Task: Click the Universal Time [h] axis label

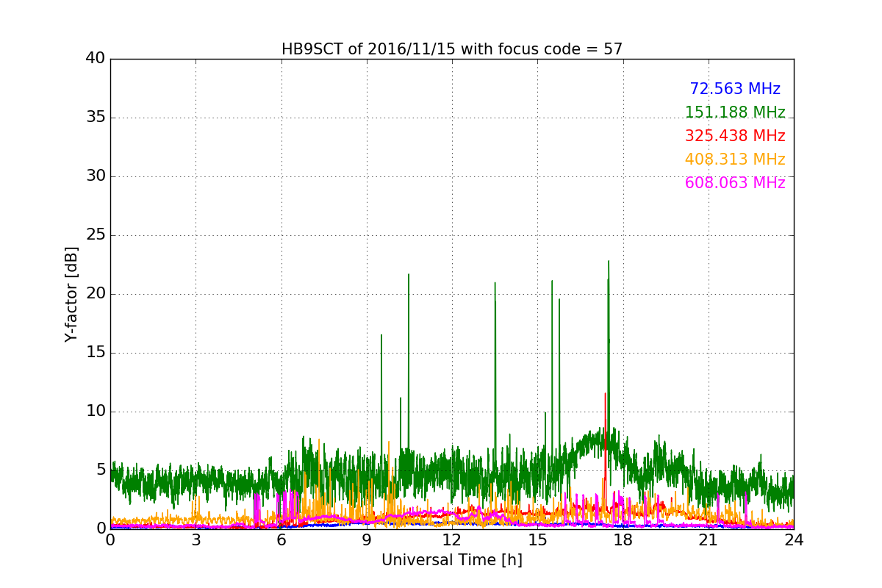Action: [452, 560]
